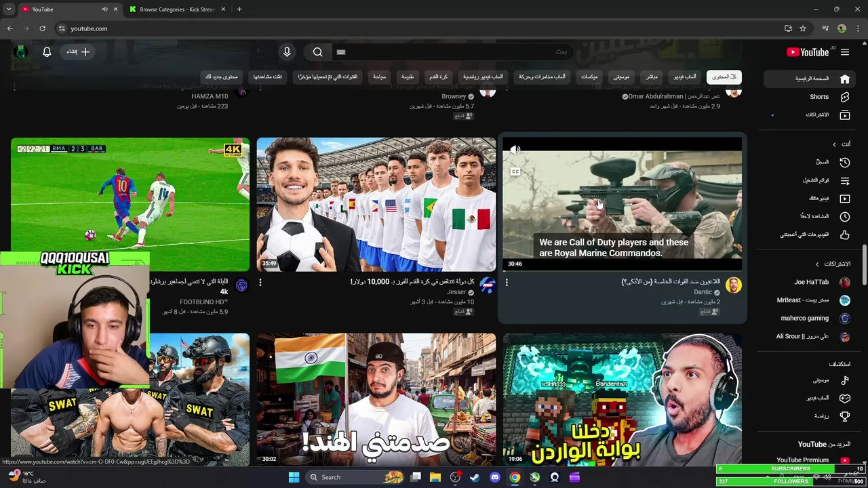The height and width of the screenshot is (488, 868).
Task: Expand the 'You' (أنت) section chevron
Action: [834, 144]
